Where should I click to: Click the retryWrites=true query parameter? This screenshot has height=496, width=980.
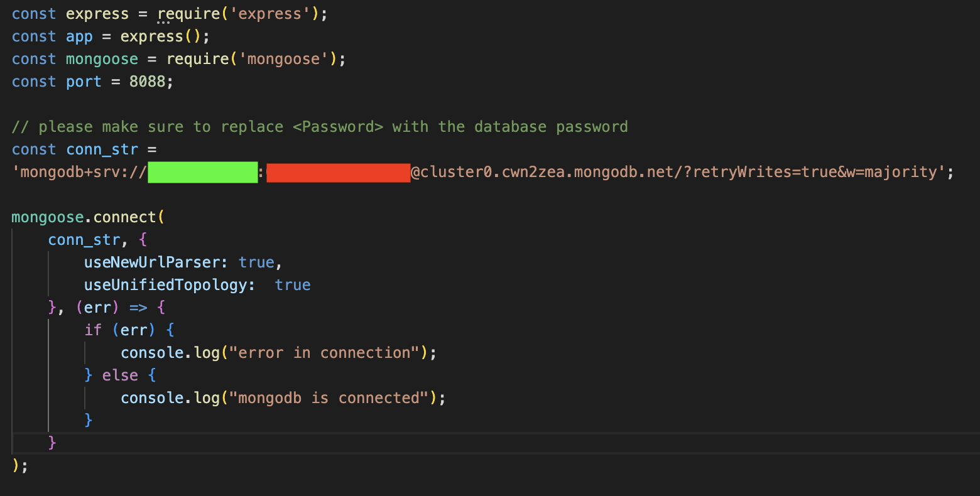point(765,172)
